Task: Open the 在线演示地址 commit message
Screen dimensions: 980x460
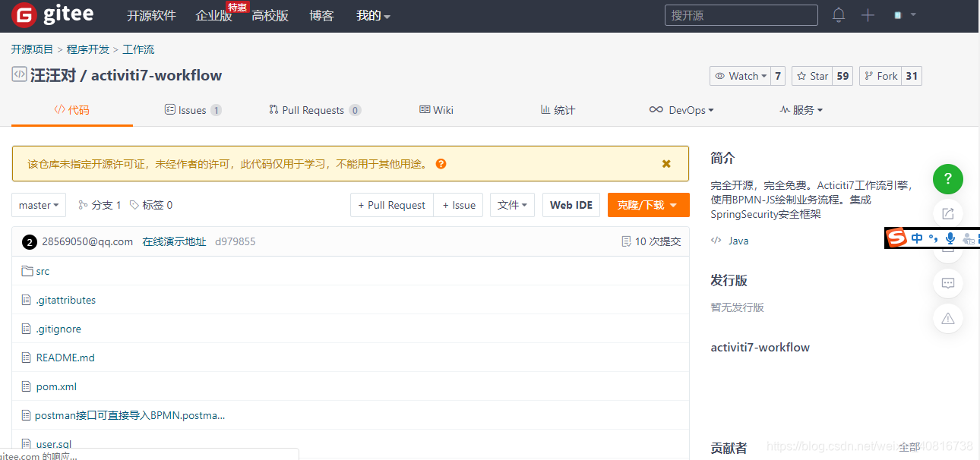Action: [x=175, y=241]
